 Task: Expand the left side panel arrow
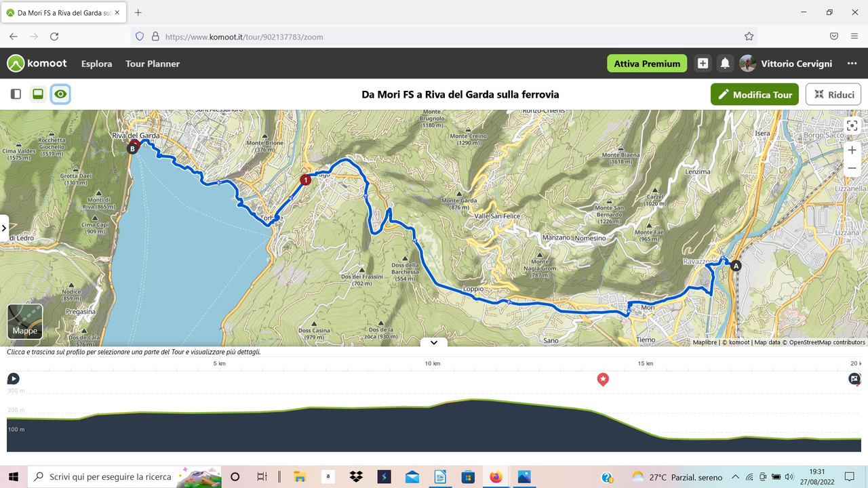pyautogui.click(x=3, y=228)
